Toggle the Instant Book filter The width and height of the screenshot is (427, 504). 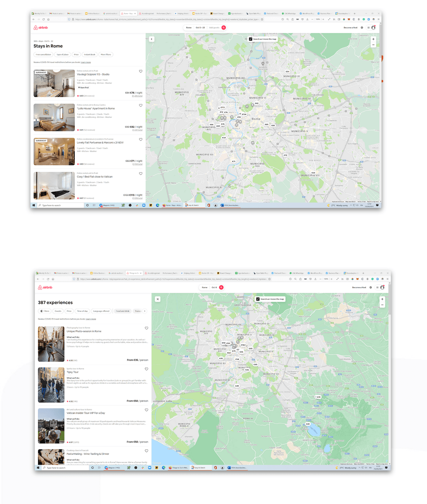(90, 55)
